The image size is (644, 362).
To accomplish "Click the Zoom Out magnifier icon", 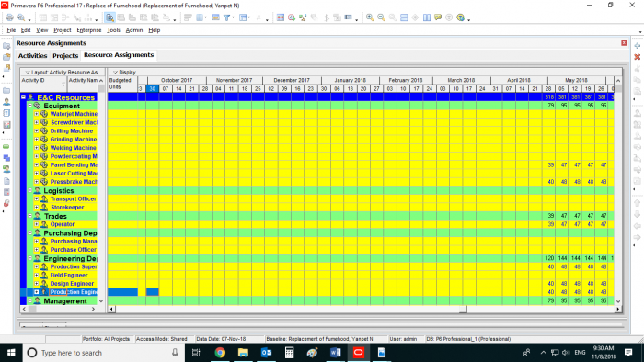I will pyautogui.click(x=381, y=17).
